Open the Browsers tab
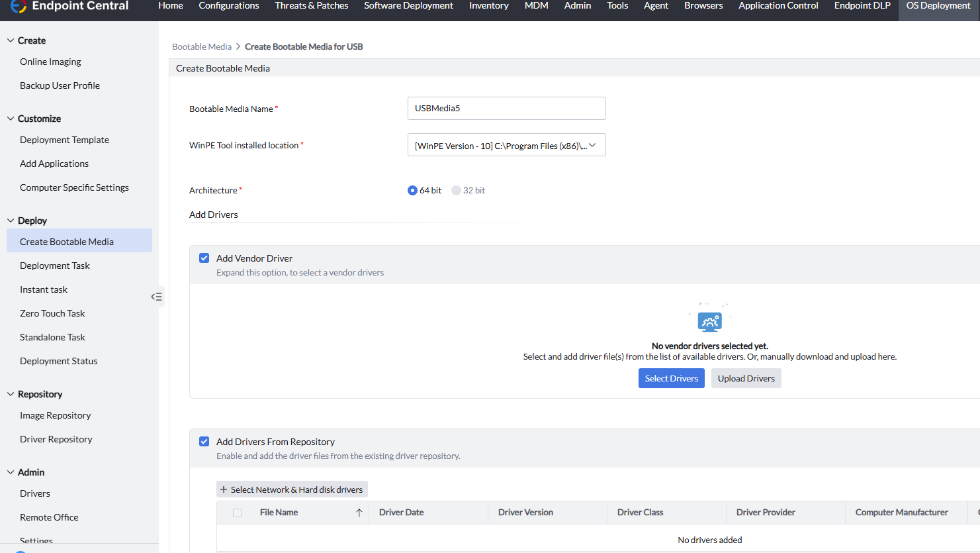 pyautogui.click(x=703, y=5)
